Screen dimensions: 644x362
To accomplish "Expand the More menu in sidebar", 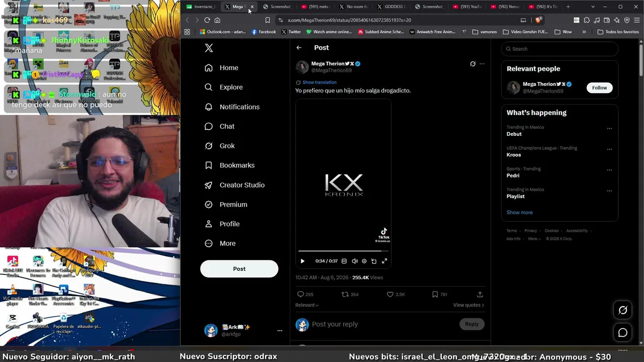I will (x=220, y=243).
